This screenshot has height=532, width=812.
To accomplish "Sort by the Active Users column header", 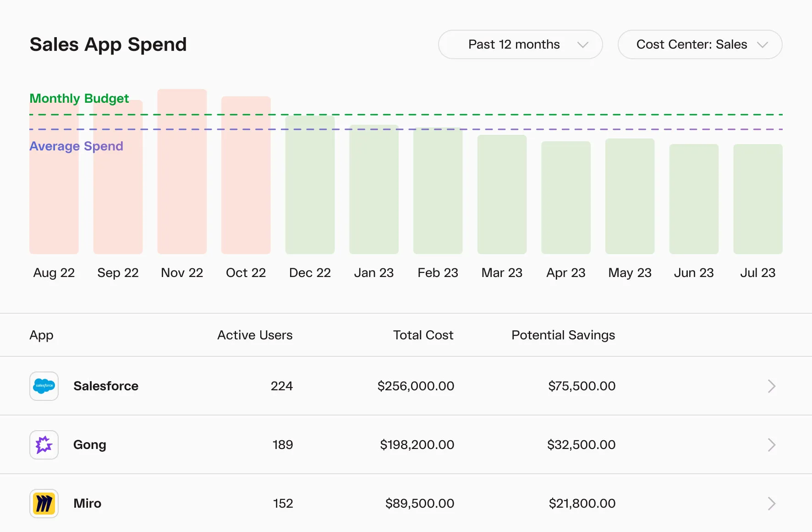I will pyautogui.click(x=255, y=335).
